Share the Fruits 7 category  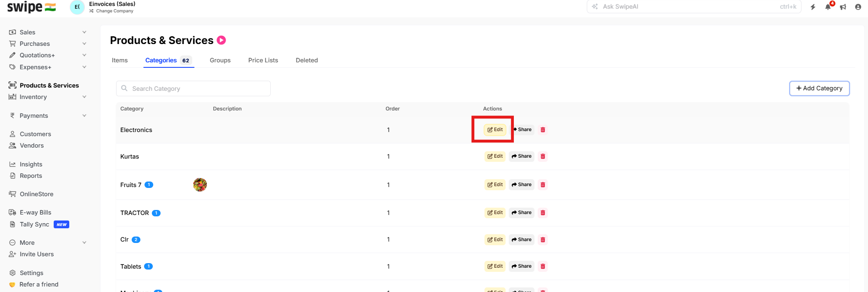[x=522, y=185]
